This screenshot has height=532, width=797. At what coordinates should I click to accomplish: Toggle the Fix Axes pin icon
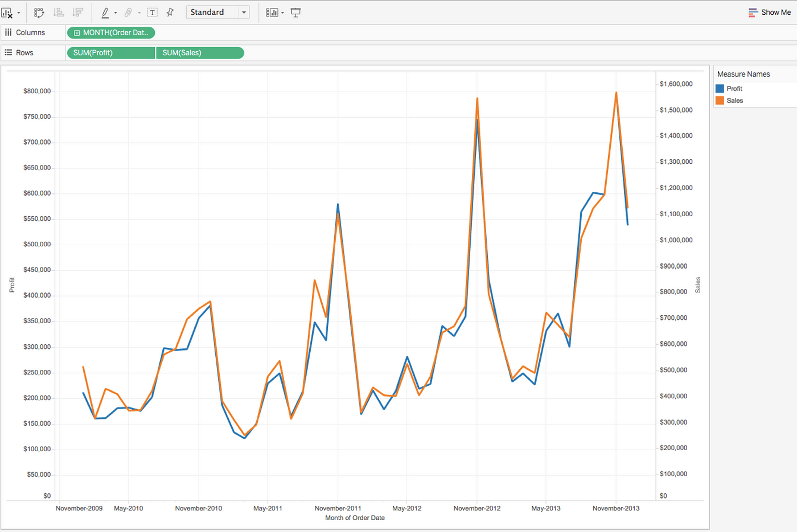170,13
